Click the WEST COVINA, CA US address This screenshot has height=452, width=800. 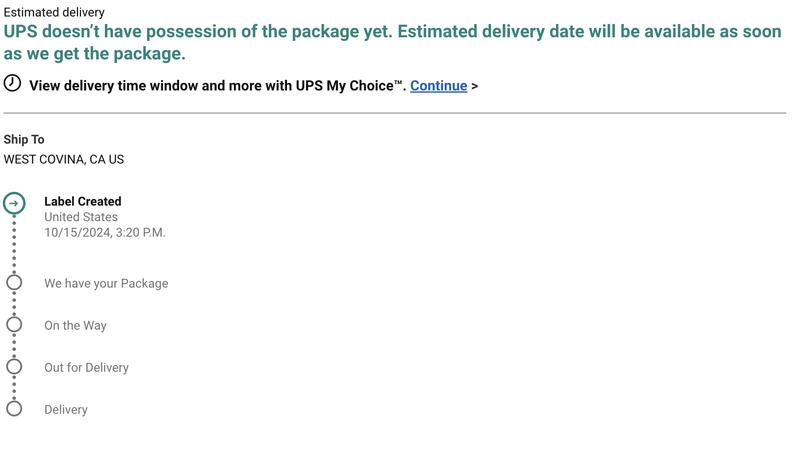point(64,159)
